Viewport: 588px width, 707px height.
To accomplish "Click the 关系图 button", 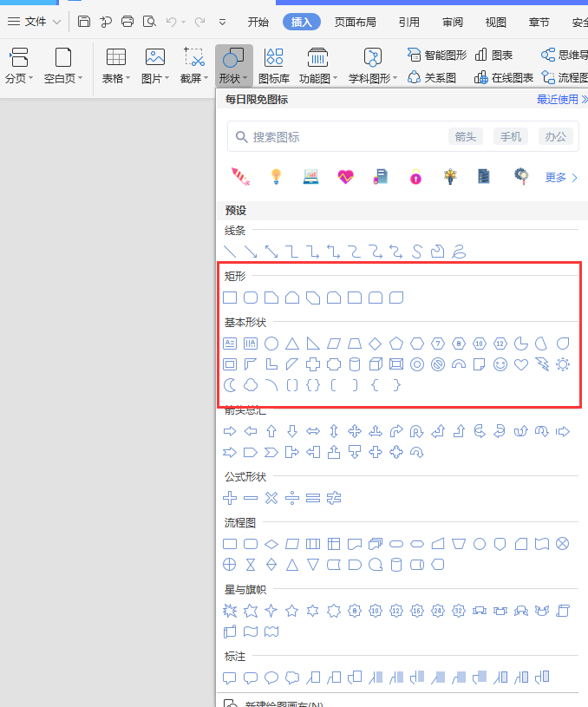I will [x=431, y=78].
